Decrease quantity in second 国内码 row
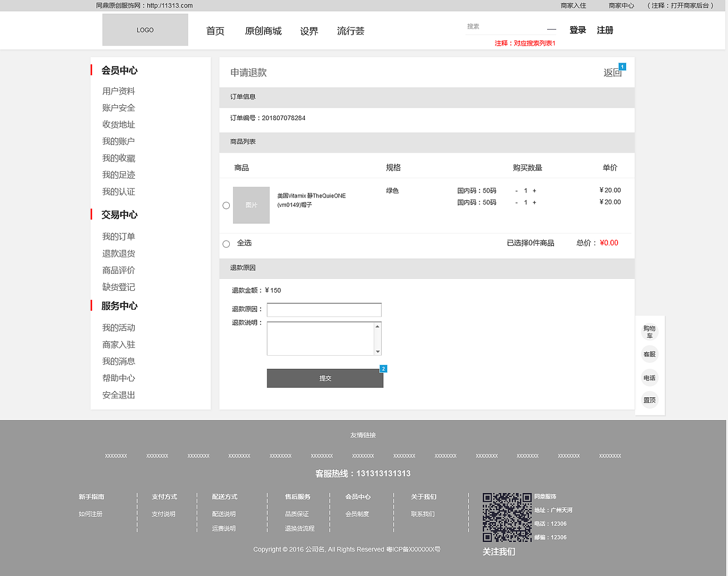The height and width of the screenshot is (576, 728). point(516,203)
